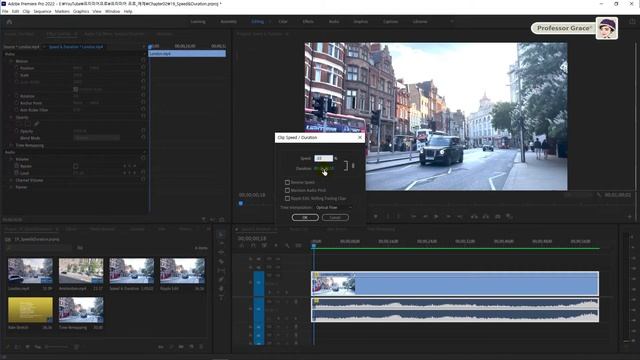Step back one frame in Program Monitor
This screenshot has width=640, height=360.
coord(425,216)
